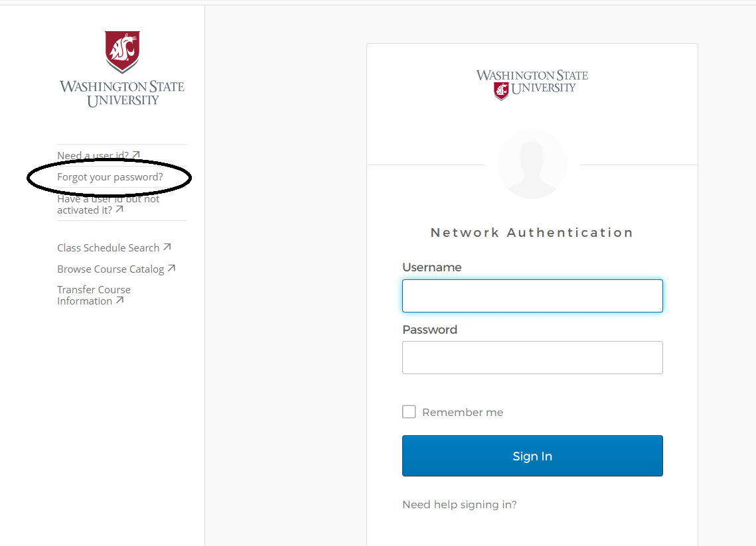The width and height of the screenshot is (756, 546).
Task: Click arrow icon beside Browse Course Catalog
Action: click(x=172, y=268)
